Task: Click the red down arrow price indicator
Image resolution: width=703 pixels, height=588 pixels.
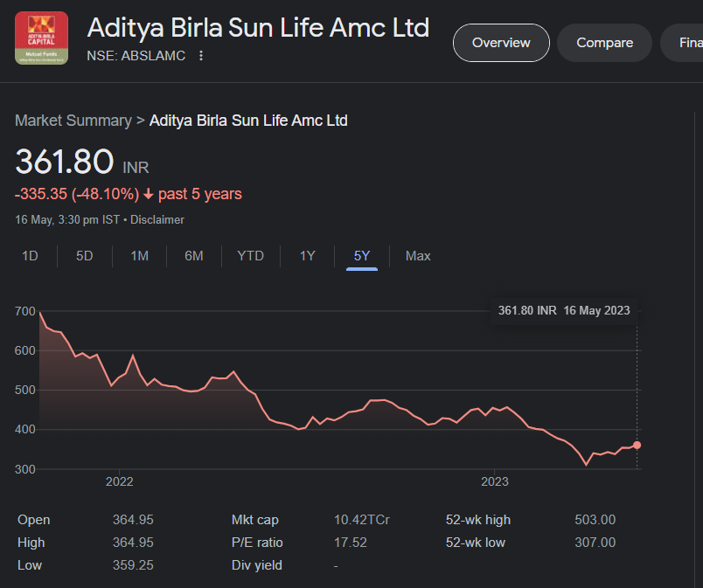Action: (x=149, y=194)
